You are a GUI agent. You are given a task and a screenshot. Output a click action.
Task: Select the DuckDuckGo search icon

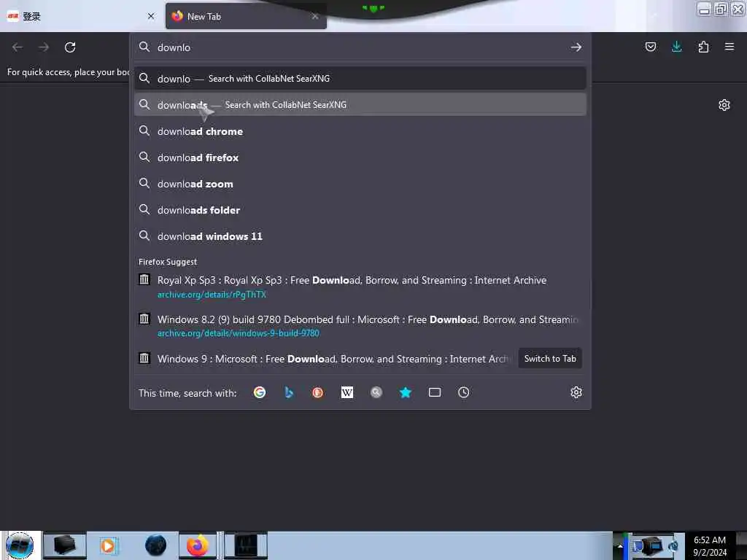(x=318, y=392)
